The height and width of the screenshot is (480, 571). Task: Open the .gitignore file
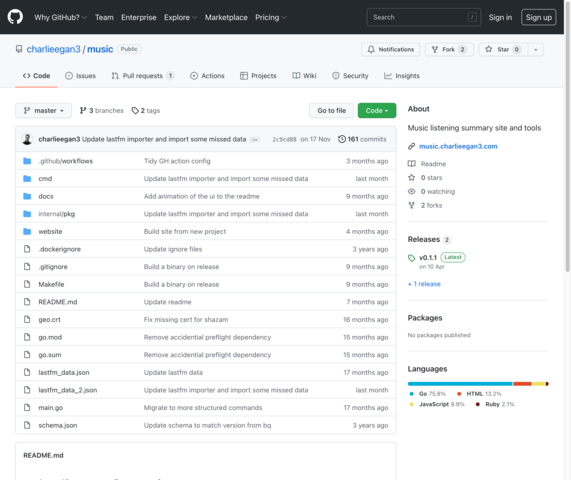(x=53, y=267)
